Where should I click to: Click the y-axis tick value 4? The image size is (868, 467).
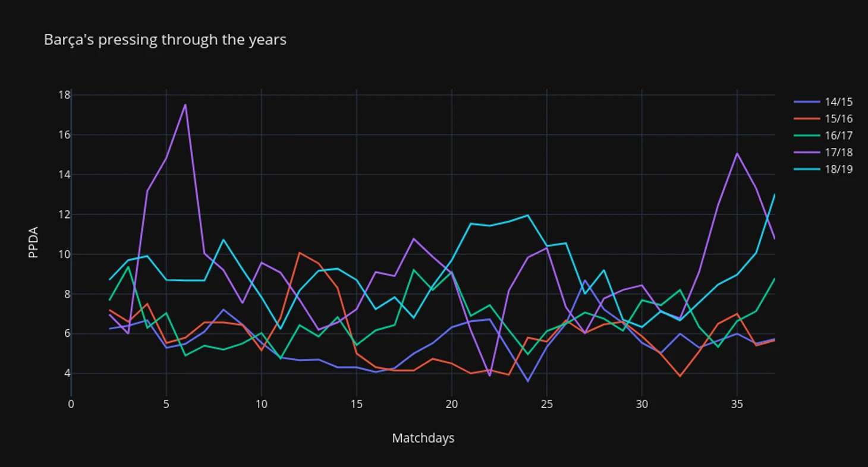pyautogui.click(x=67, y=374)
